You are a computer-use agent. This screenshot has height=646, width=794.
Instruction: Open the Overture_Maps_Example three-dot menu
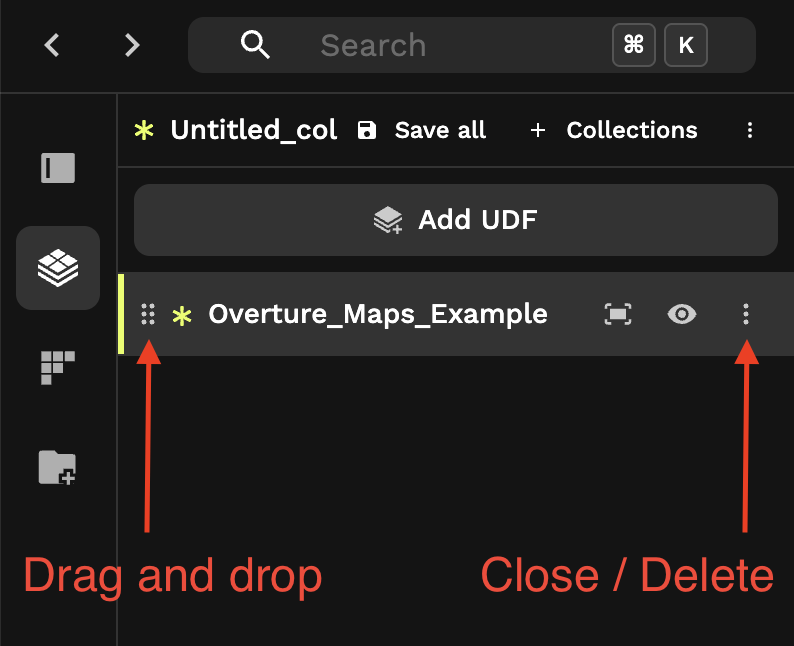point(745,314)
